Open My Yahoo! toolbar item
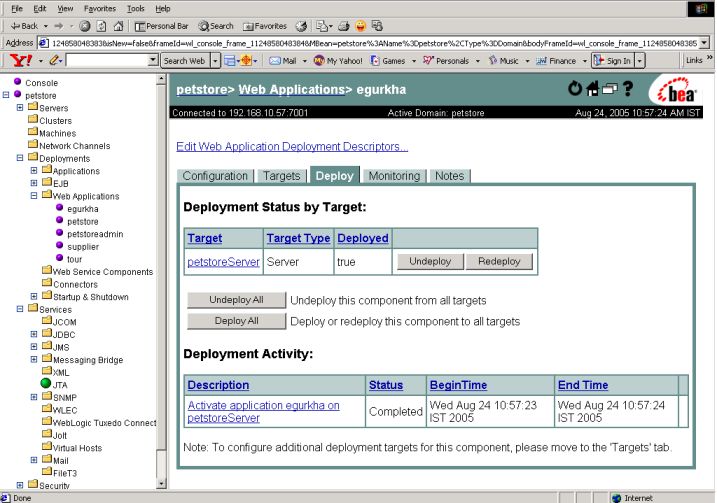The width and height of the screenshot is (717, 503). (338, 60)
